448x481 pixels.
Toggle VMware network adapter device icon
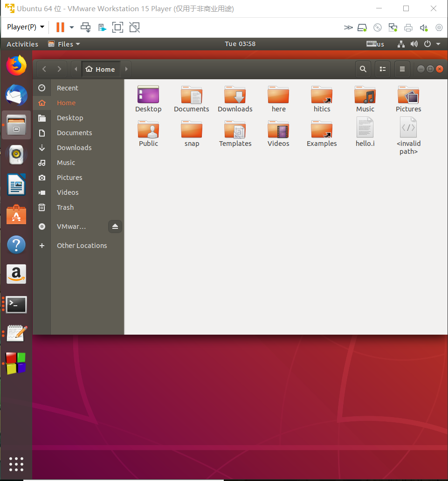(x=393, y=28)
